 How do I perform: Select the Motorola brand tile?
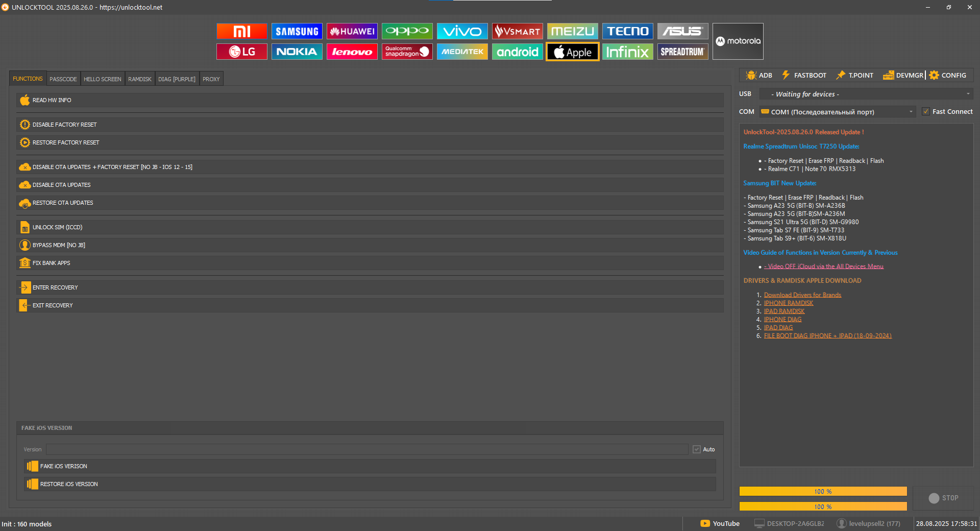[738, 41]
